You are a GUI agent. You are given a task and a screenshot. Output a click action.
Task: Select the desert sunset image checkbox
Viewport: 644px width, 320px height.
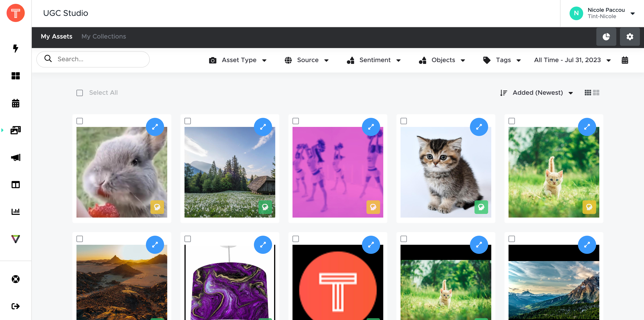point(80,239)
